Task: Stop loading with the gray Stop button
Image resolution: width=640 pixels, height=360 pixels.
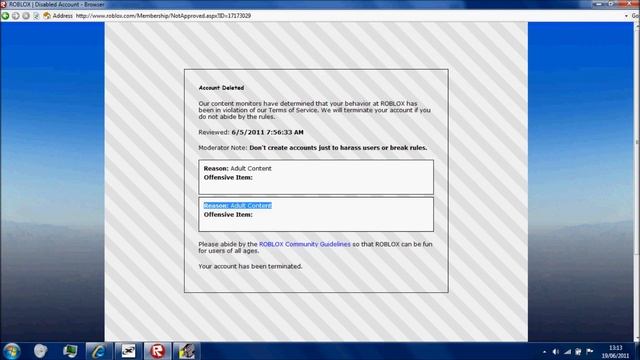Action: pyautogui.click(x=26, y=16)
